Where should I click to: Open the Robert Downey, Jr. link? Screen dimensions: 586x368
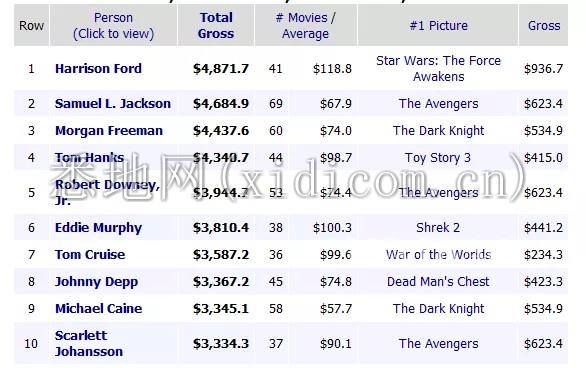pos(107,192)
